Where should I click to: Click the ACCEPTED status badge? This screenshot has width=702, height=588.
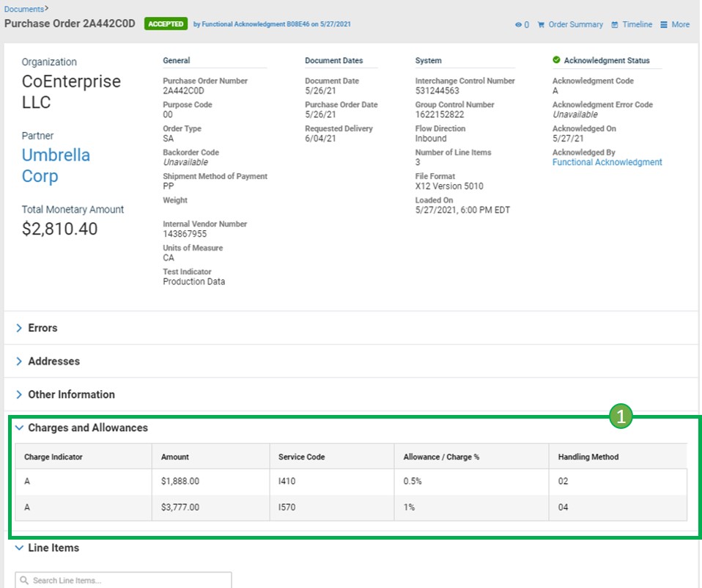(166, 23)
